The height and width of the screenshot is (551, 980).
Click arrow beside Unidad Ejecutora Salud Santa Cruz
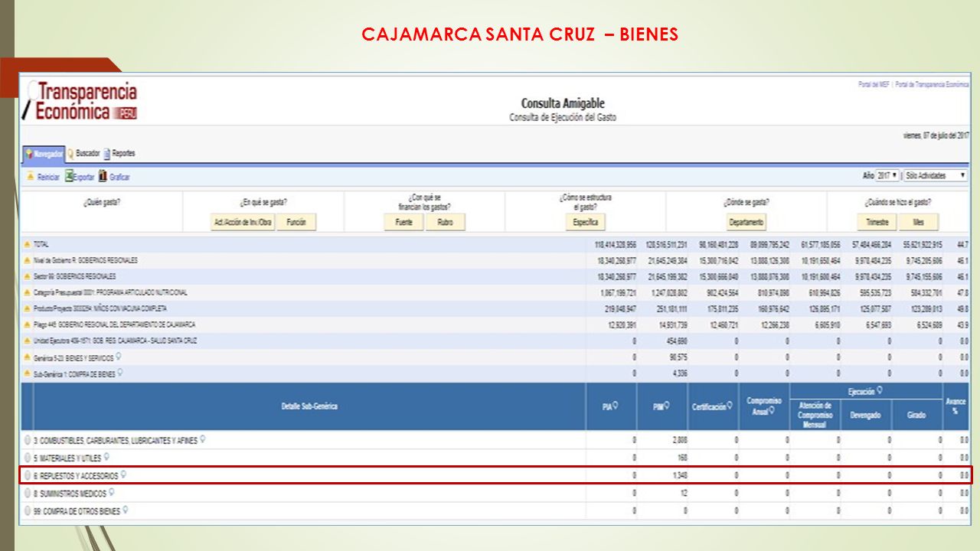[28, 341]
